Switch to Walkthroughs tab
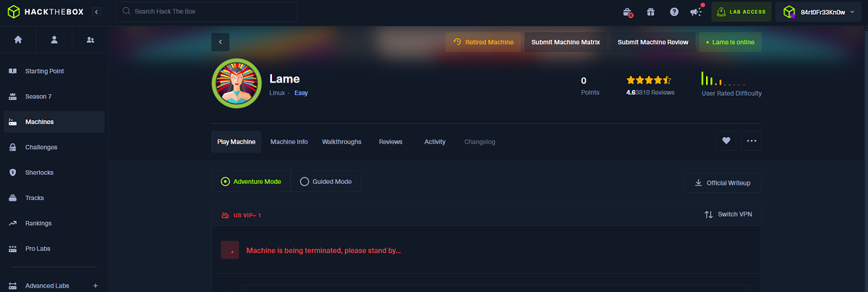 click(x=341, y=141)
